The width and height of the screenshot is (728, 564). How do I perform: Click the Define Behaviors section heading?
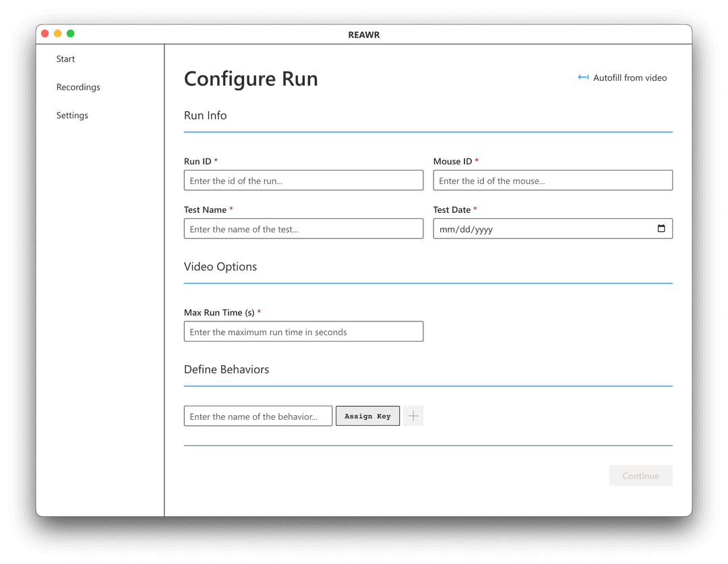coord(226,369)
